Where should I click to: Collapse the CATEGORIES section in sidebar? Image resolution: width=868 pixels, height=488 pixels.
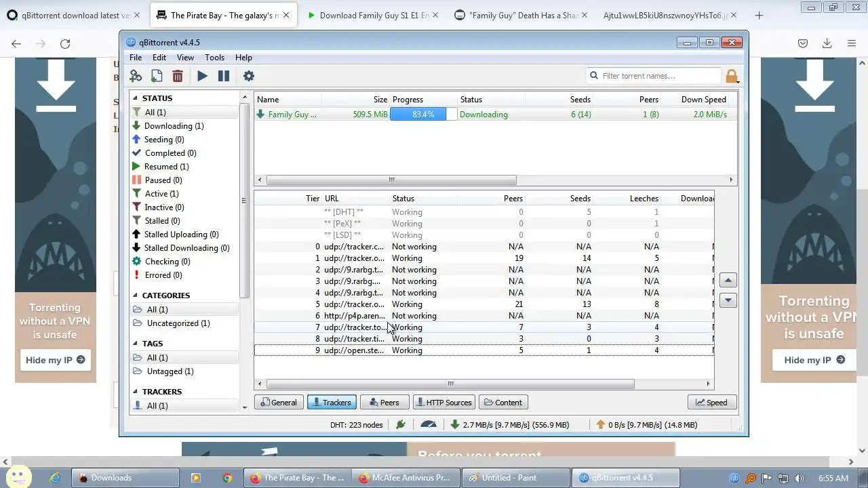tap(135, 296)
